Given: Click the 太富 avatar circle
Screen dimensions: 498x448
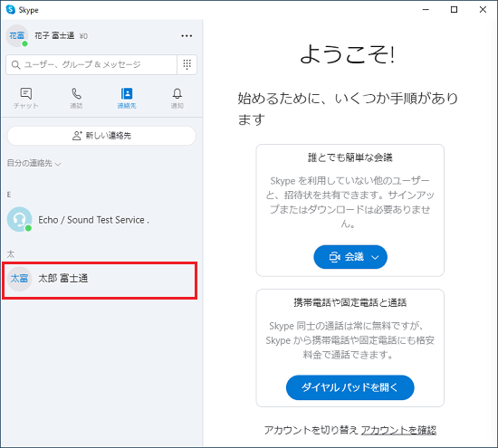Looking at the screenshot, I should pyautogui.click(x=19, y=279).
